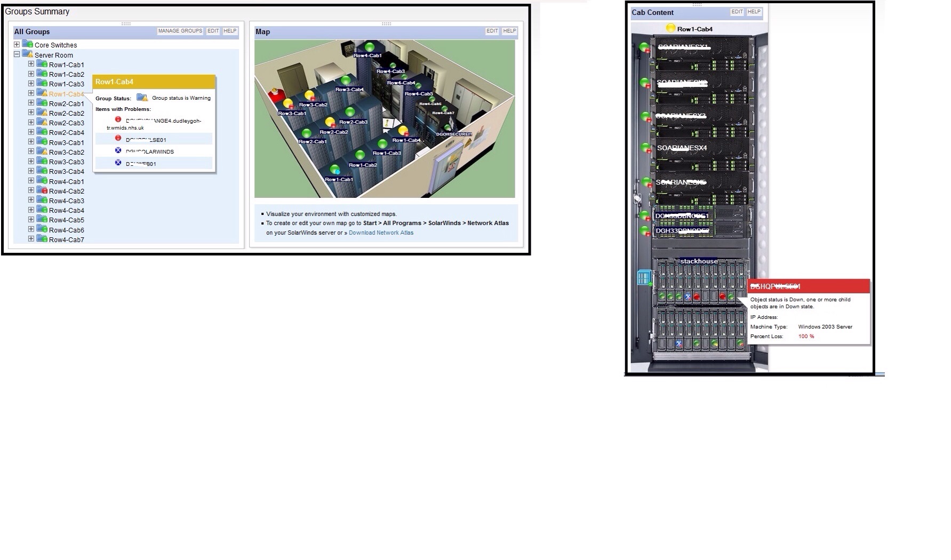Click Edit in the Cab Content panel header
The image size is (951, 560).
tap(737, 12)
